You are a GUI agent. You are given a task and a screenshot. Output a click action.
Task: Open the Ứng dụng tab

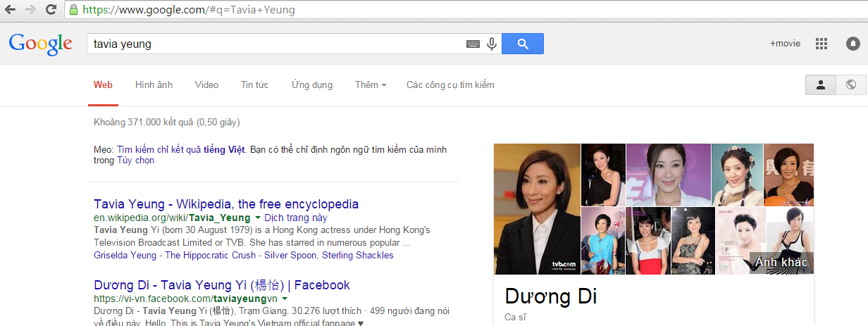pyautogui.click(x=312, y=84)
